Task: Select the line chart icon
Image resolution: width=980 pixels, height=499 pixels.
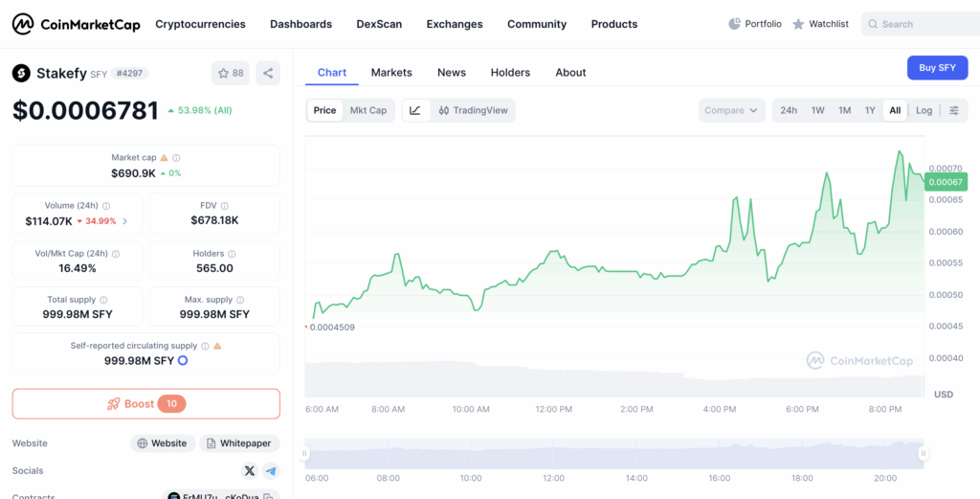Action: pos(414,110)
